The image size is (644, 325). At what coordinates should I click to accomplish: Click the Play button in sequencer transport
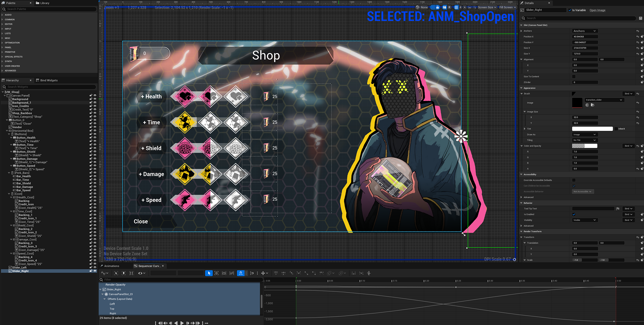(x=182, y=323)
